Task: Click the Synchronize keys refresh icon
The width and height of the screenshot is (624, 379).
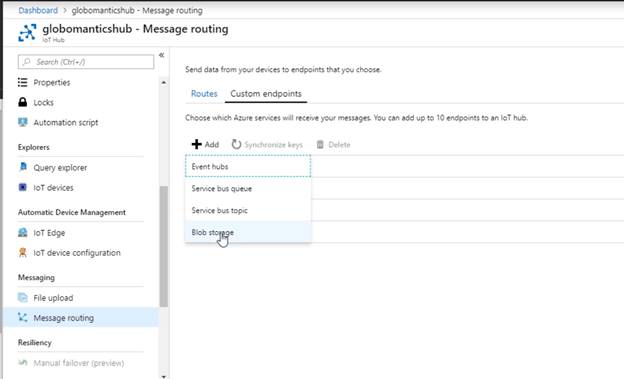Action: click(236, 144)
